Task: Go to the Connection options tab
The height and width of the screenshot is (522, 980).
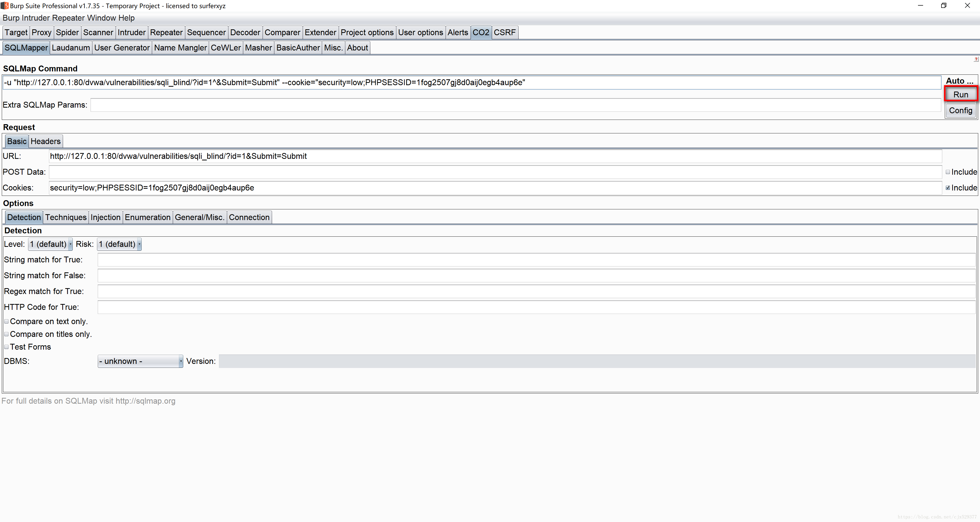Action: click(x=249, y=218)
